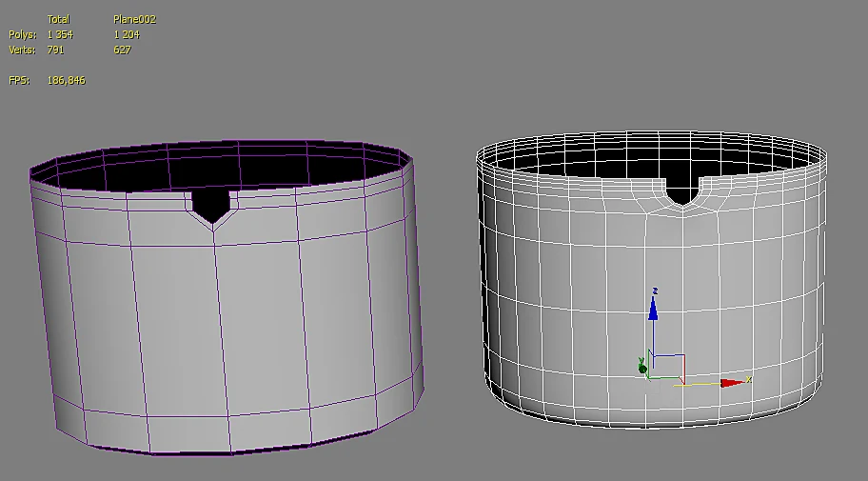Click the dark interior of the purple cylinder

(232, 169)
